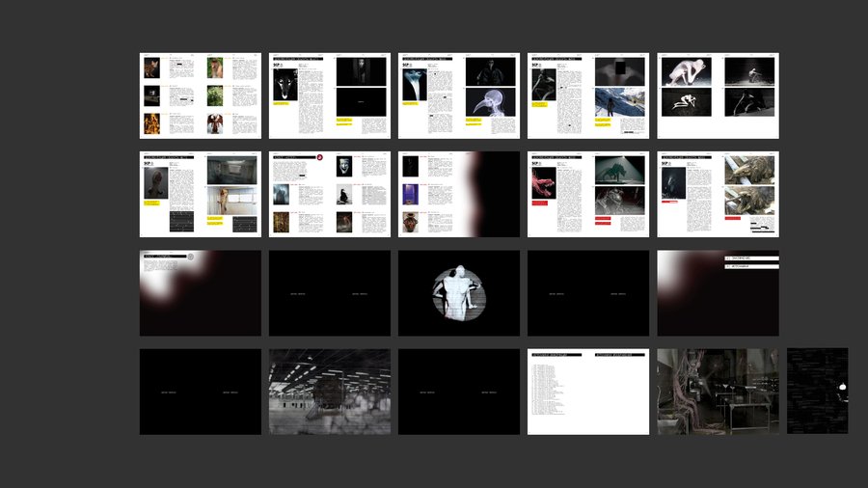The width and height of the screenshot is (868, 488).
Task: Select the spread with the red circle badge
Action: tap(330, 194)
